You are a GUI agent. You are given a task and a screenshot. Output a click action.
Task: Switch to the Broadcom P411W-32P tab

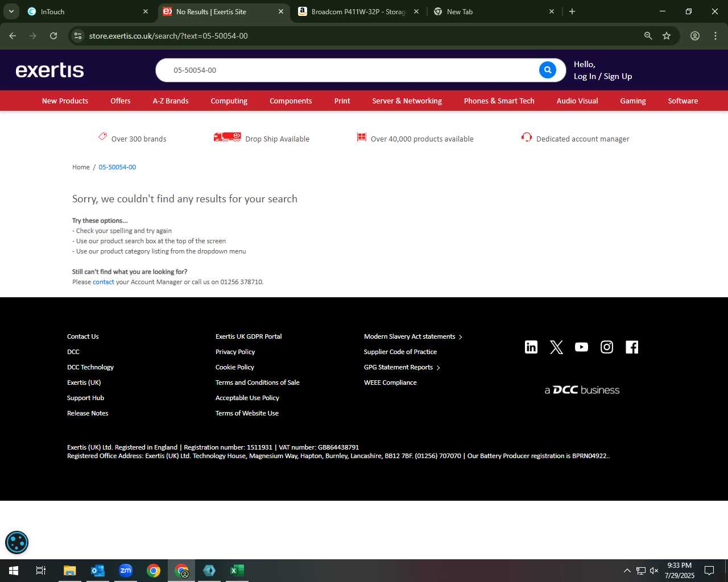tap(358, 11)
